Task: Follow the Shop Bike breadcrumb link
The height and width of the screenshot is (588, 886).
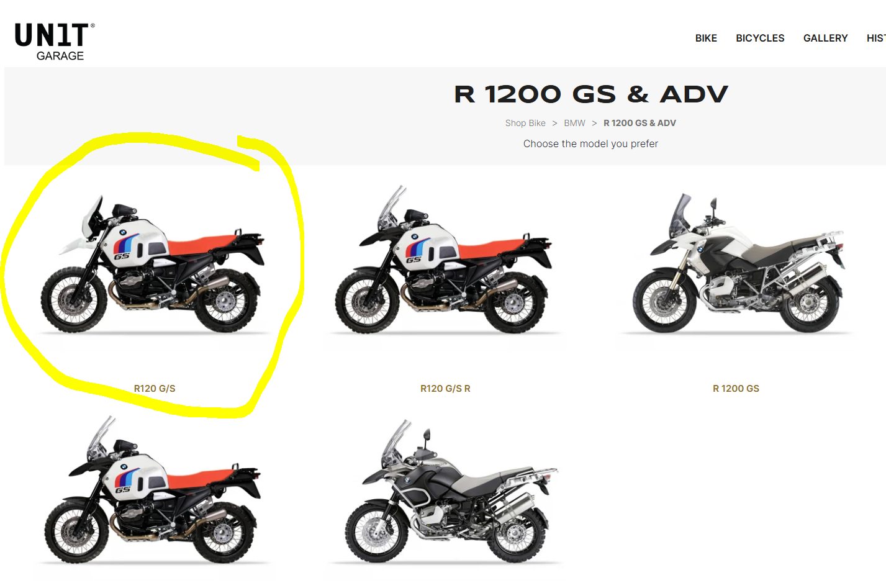Action: point(525,123)
